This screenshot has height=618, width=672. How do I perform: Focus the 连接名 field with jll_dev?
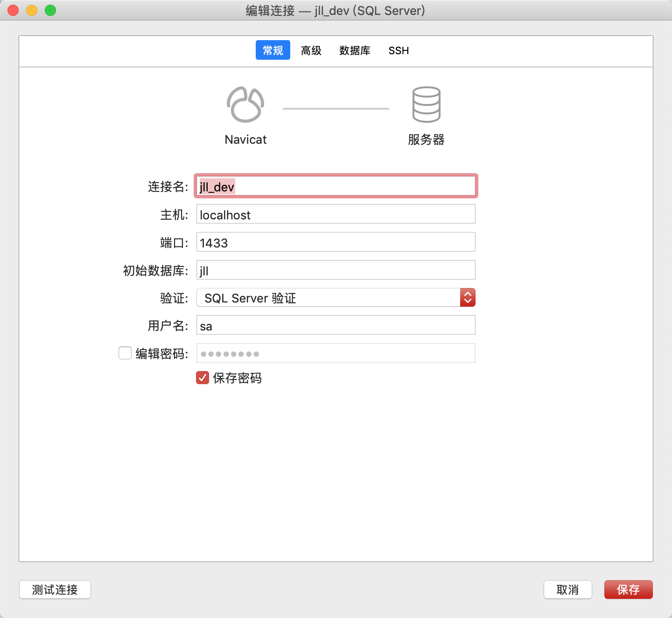point(336,186)
